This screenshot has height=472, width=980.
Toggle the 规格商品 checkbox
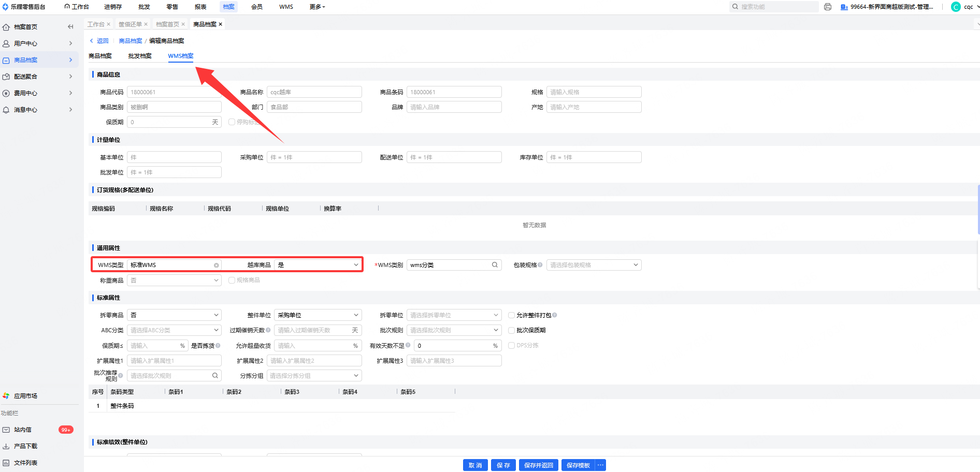(232, 280)
